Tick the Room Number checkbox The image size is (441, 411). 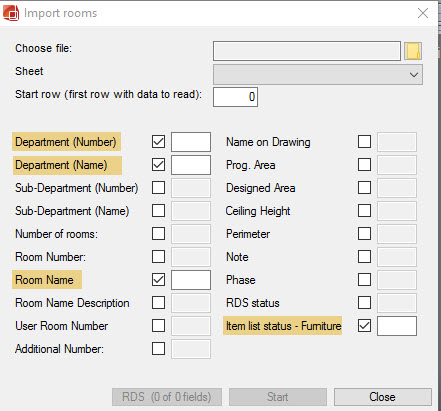click(158, 257)
